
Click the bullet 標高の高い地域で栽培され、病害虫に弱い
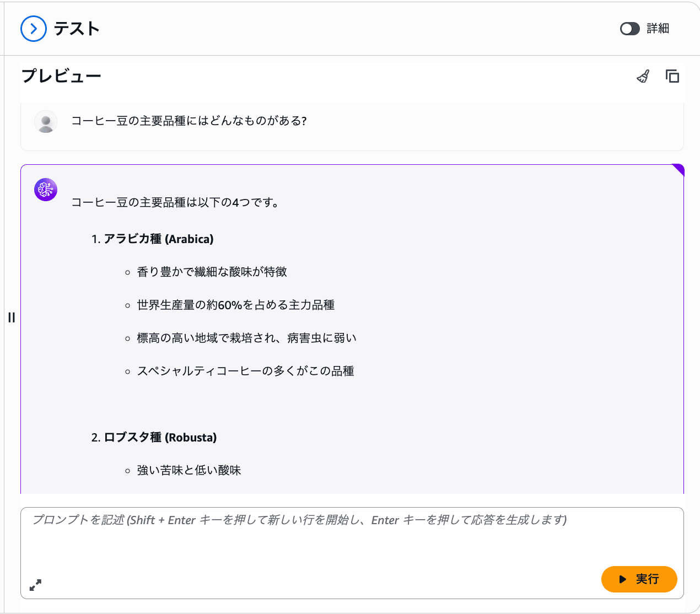click(x=246, y=338)
